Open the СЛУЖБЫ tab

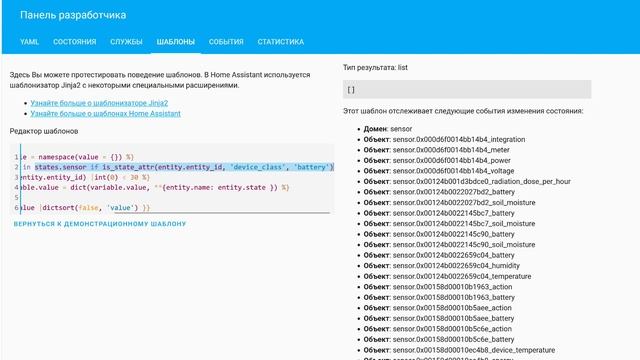tap(126, 42)
